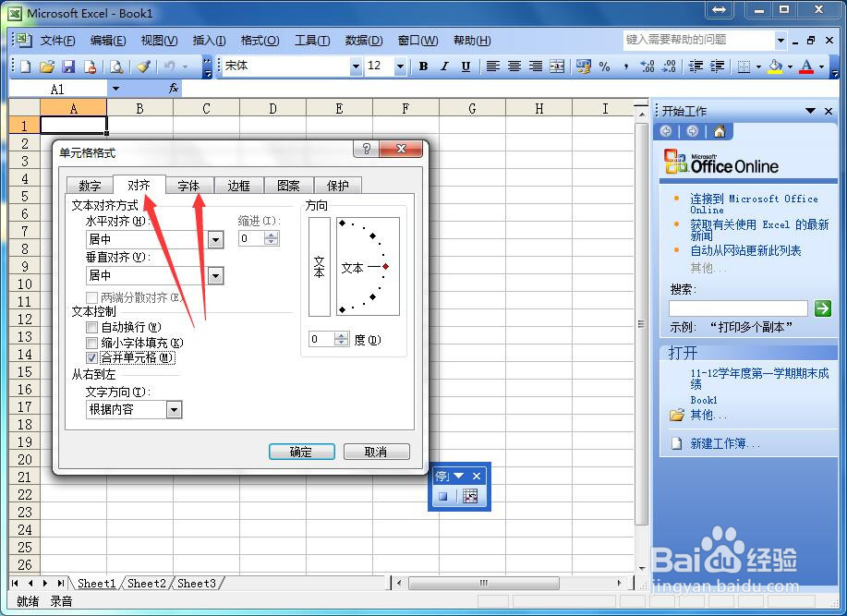Screen dimensions: 847x616
Task: Click the vertical 文本 orientation box
Action: (x=320, y=267)
